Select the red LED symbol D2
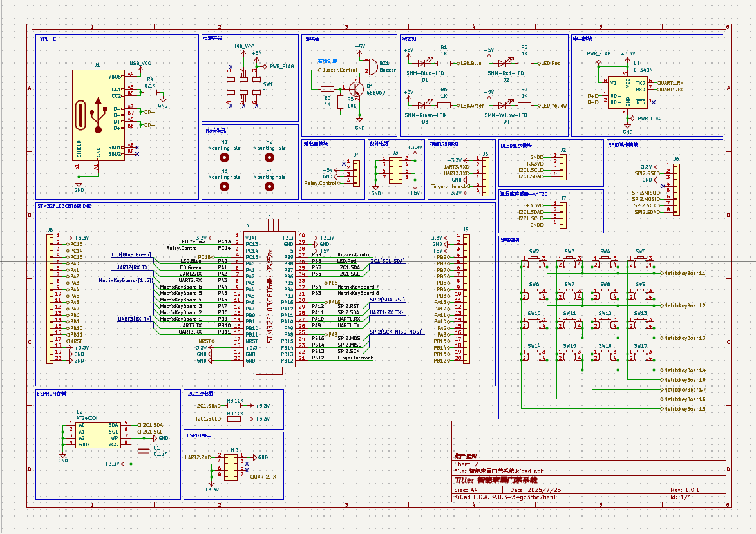The width and height of the screenshot is (756, 534). (x=502, y=63)
